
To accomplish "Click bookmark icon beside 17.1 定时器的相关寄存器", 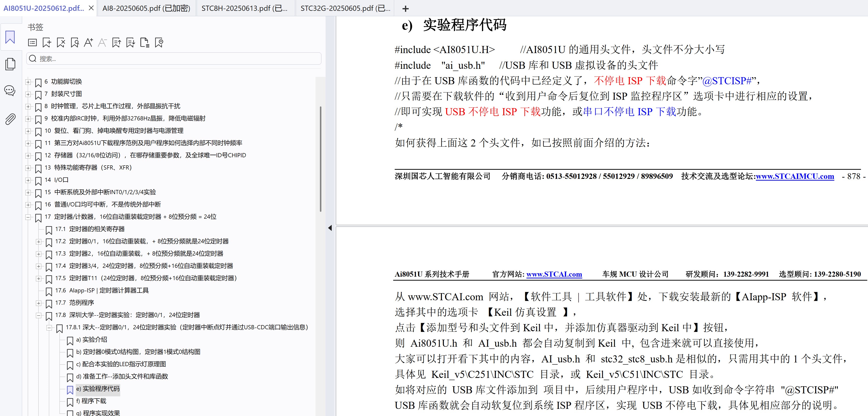I will [x=49, y=230].
